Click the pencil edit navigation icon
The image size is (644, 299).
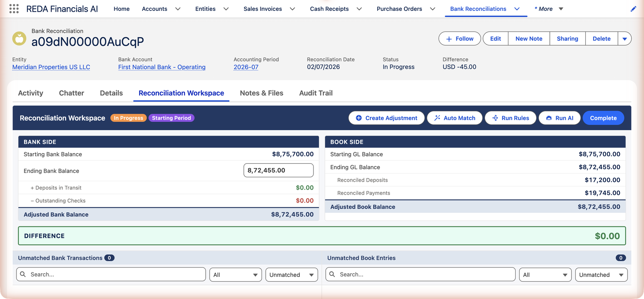(x=633, y=9)
